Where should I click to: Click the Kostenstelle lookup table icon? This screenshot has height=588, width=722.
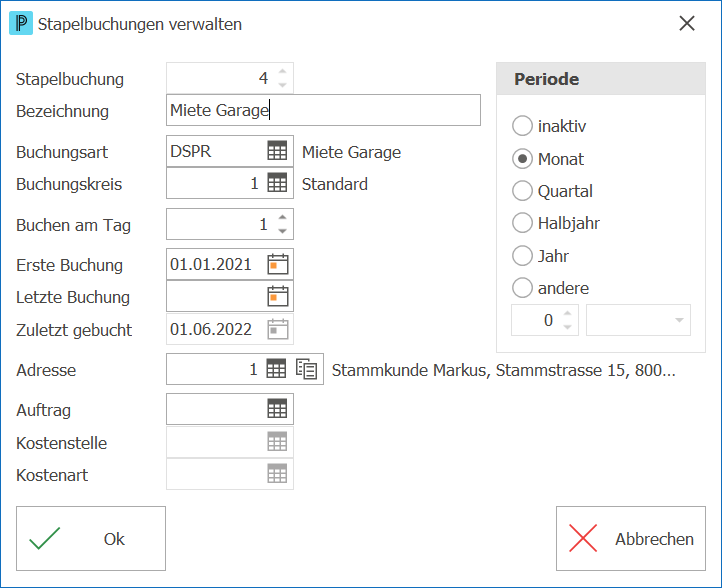pos(277,442)
